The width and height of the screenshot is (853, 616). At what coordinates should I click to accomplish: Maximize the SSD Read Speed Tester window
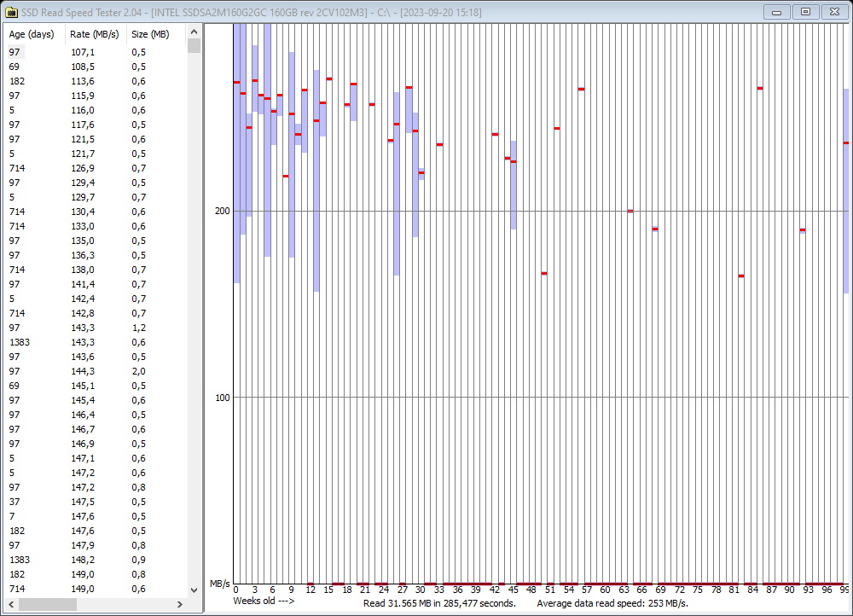[x=806, y=12]
